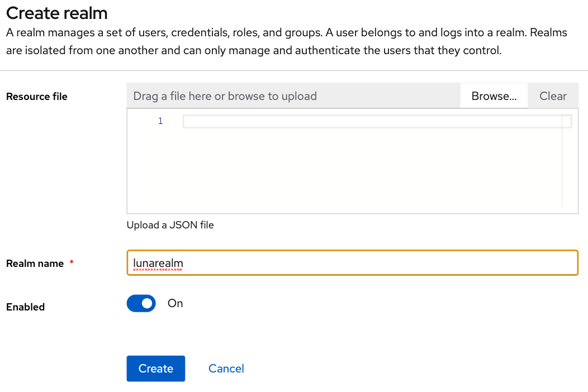Click the 'Realm name' field label
Image resolution: width=588 pixels, height=392 pixels.
click(35, 264)
